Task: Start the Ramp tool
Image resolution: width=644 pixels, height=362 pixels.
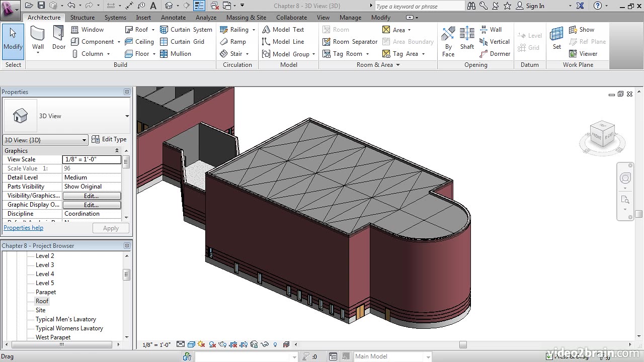Action: pos(233,42)
